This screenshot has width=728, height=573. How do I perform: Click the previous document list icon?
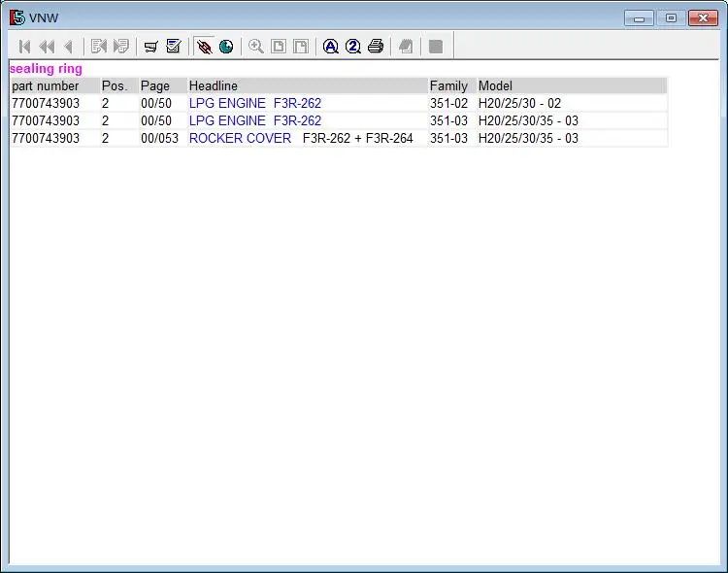click(99, 47)
